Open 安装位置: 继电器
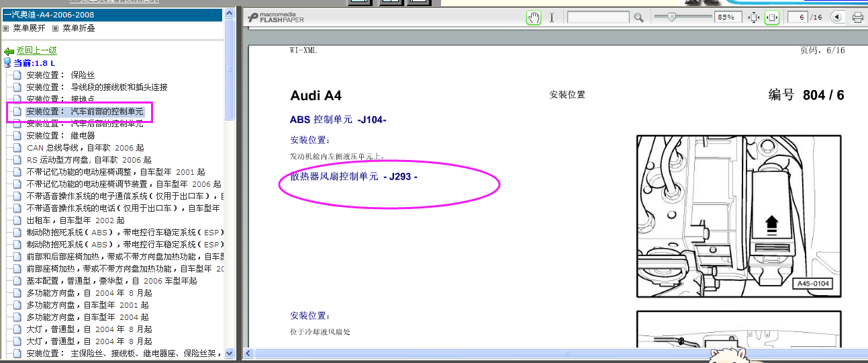This screenshot has height=363, width=868. tap(61, 135)
